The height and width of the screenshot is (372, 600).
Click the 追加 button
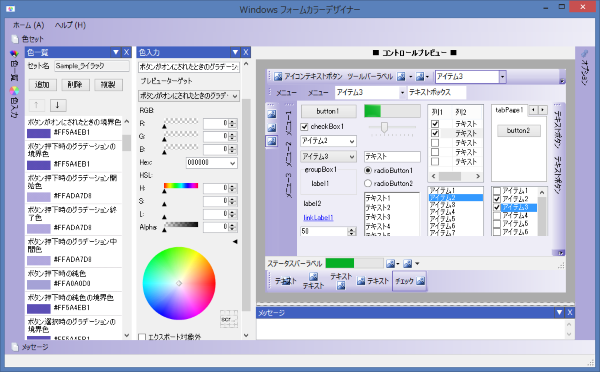point(42,85)
